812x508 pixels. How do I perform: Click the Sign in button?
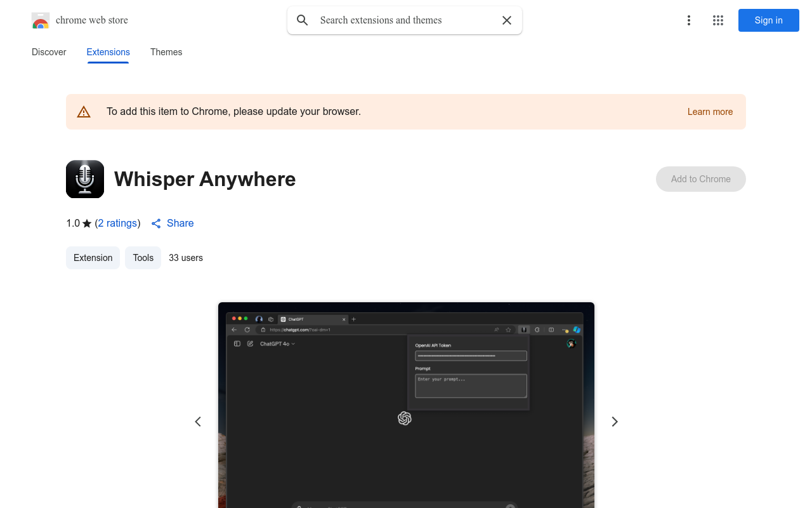pos(769,20)
